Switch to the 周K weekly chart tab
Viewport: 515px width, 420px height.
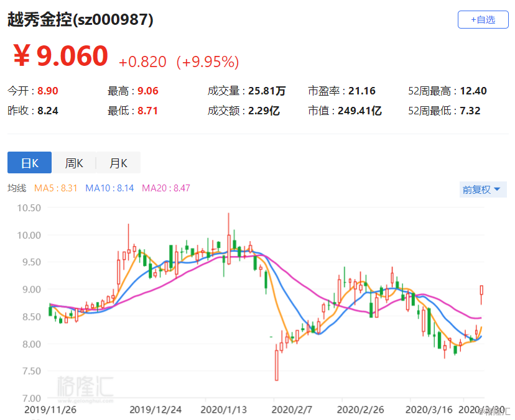[x=73, y=163]
